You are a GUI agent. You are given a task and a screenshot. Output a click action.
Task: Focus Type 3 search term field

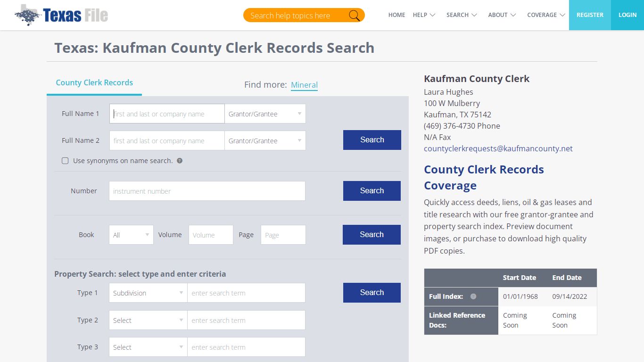246,347
